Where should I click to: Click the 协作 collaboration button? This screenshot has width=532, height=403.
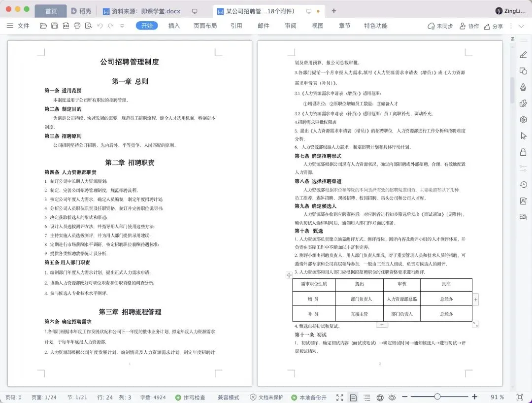click(469, 26)
